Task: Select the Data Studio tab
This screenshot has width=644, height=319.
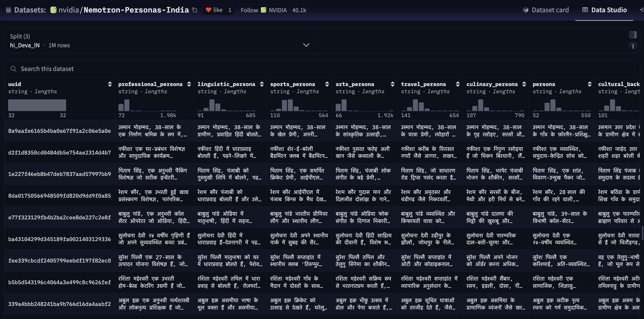Action: tap(604, 10)
